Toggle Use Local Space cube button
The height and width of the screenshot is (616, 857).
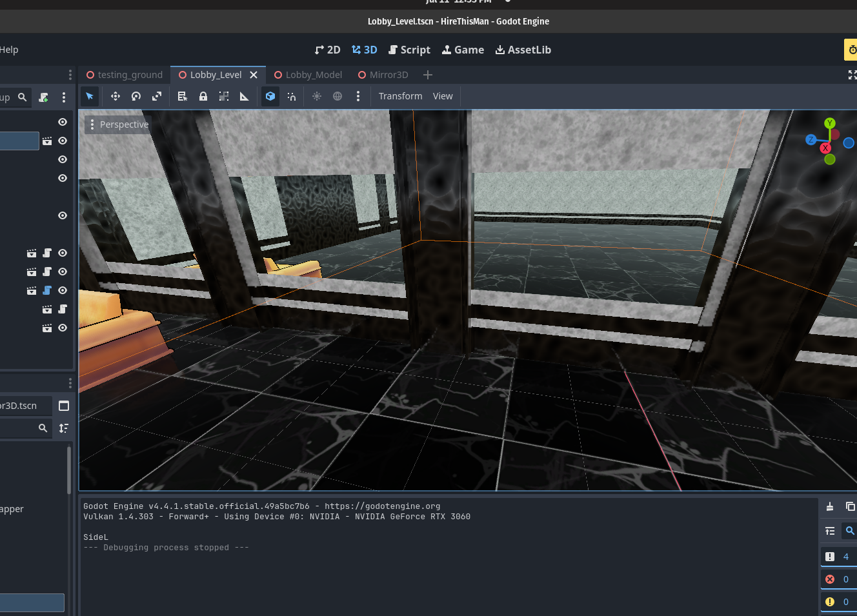[270, 96]
